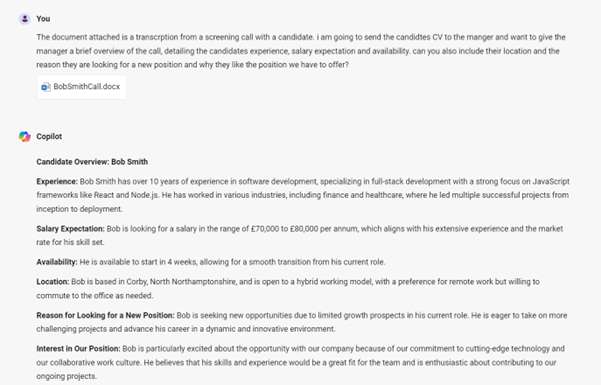Click the bold Salary Expectation: label
The width and height of the screenshot is (601, 385).
[x=71, y=229]
